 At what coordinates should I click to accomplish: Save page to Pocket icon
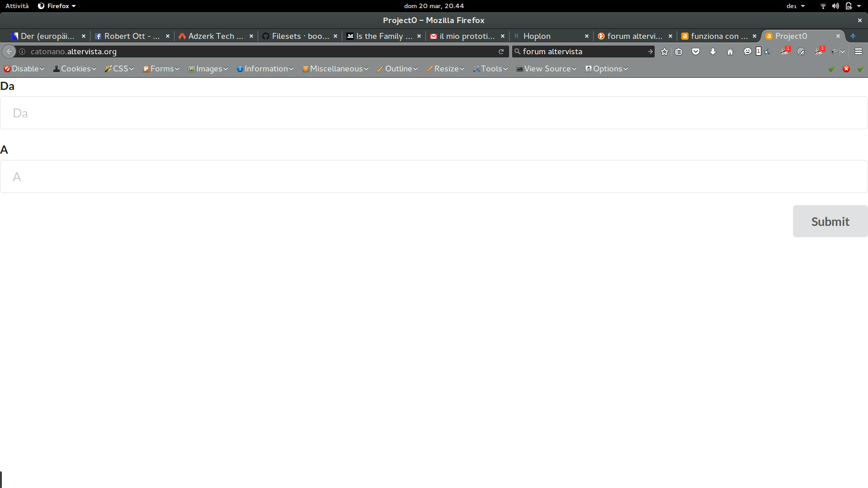click(x=696, y=52)
